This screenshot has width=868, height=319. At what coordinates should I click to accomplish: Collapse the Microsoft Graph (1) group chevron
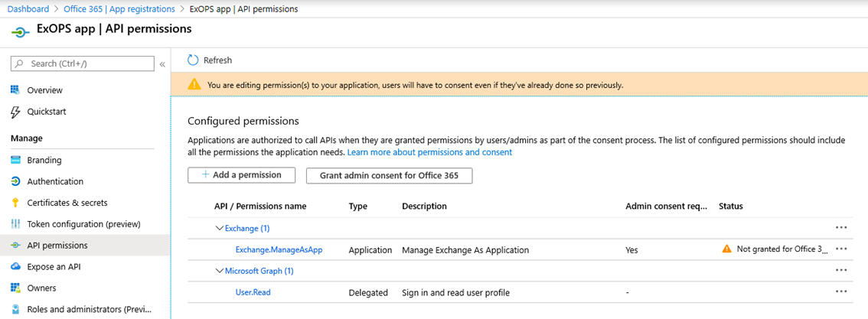(220, 271)
